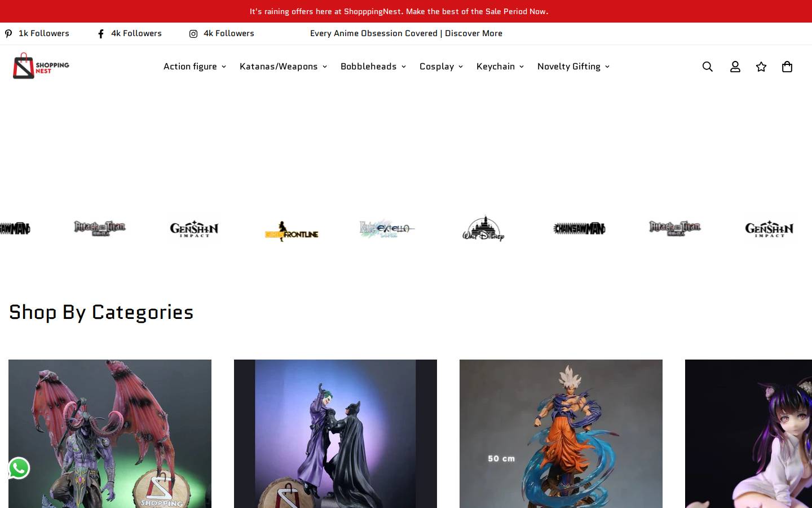Open the Cosplay menu
Screen dimensions: 812x508
[436, 67]
